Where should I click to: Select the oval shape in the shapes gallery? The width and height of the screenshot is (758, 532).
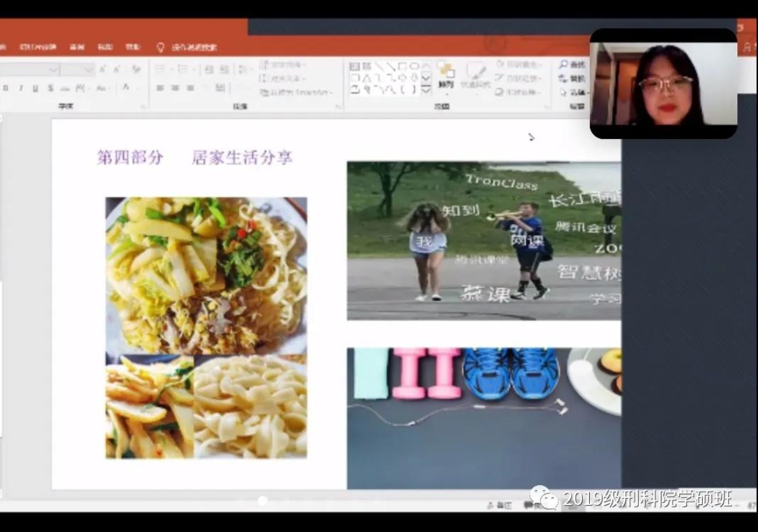pyautogui.click(x=414, y=66)
